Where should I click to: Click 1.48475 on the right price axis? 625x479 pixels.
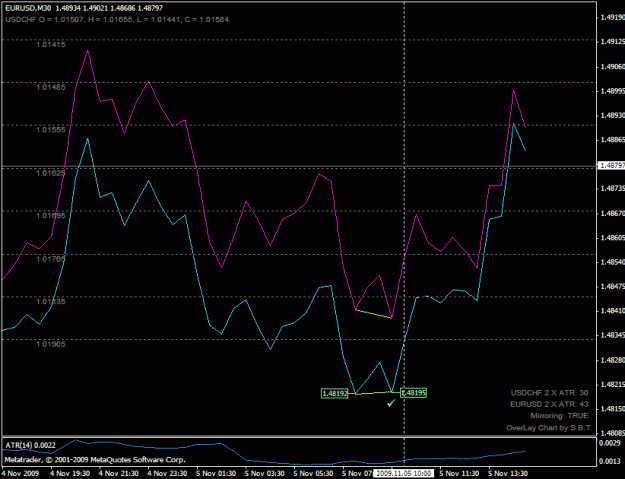(x=613, y=287)
